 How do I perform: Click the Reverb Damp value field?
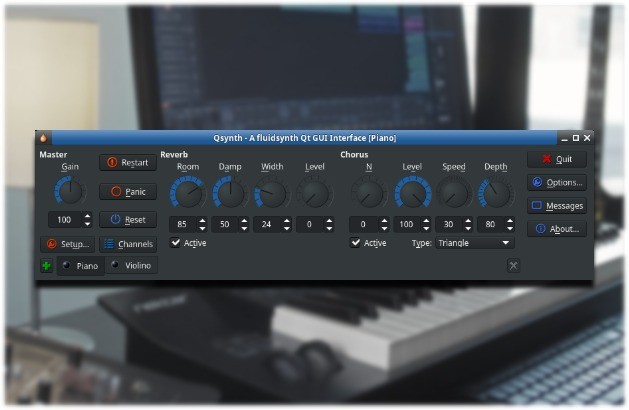(x=225, y=224)
